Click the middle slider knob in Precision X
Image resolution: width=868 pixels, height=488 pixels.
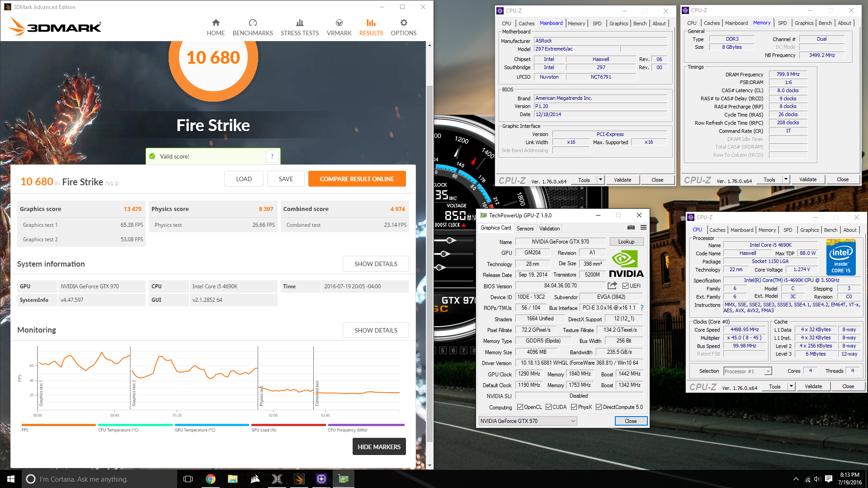tap(445, 254)
